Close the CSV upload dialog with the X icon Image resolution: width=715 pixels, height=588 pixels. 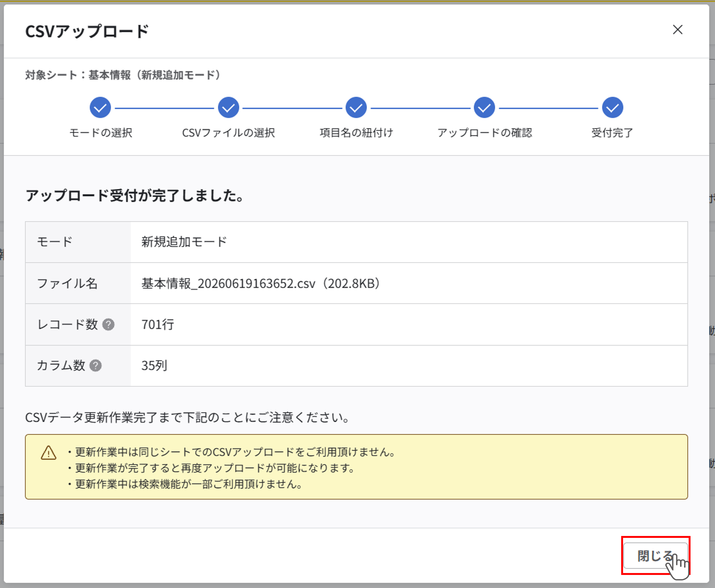(x=677, y=30)
